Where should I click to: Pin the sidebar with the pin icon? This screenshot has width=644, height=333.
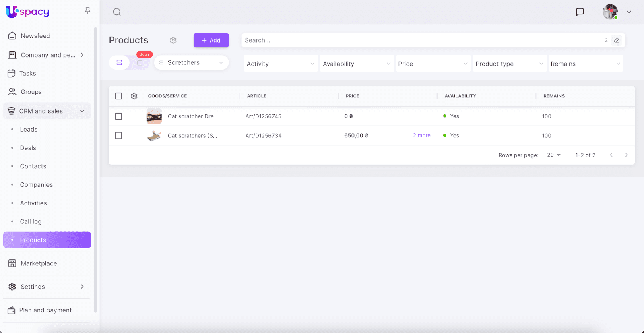pos(87,11)
